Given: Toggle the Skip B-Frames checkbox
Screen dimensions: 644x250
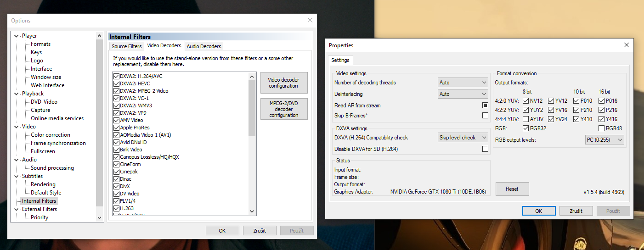Looking at the screenshot, I should click(x=485, y=116).
